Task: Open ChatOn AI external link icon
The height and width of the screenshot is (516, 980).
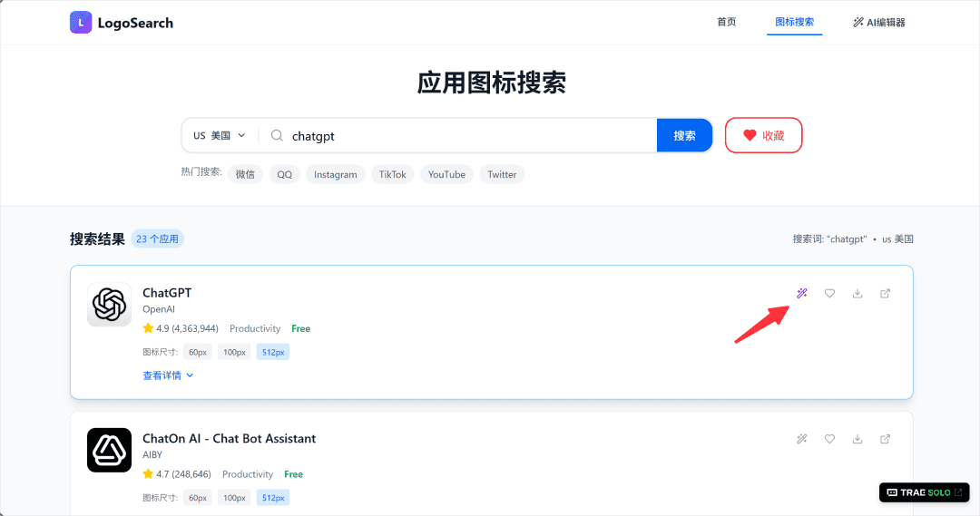Action: point(886,439)
